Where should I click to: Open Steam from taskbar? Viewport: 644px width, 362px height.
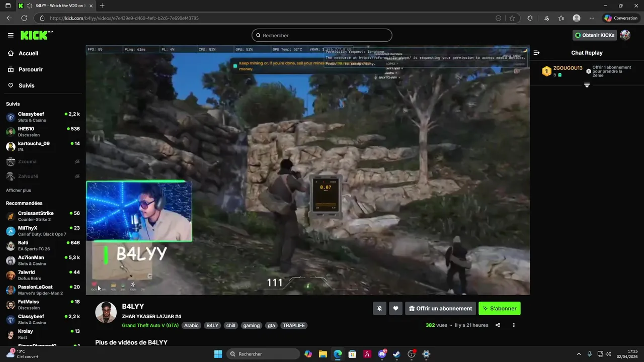(x=396, y=354)
